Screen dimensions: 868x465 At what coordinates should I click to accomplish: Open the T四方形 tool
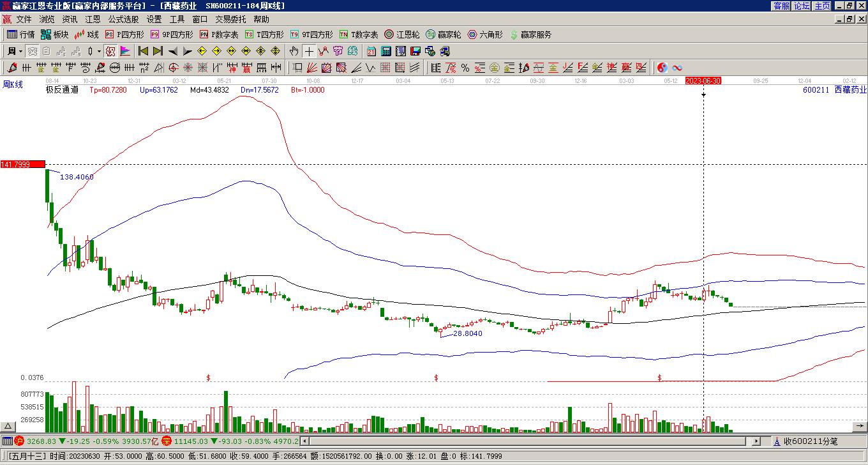(x=264, y=34)
